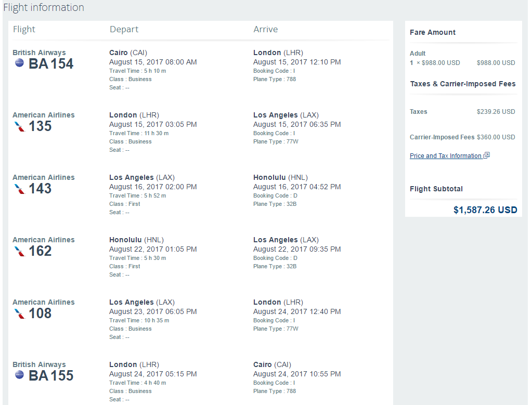Image resolution: width=532 pixels, height=405 pixels.
Task: Click American Airlines logo beside flight 108
Action: [x=20, y=313]
